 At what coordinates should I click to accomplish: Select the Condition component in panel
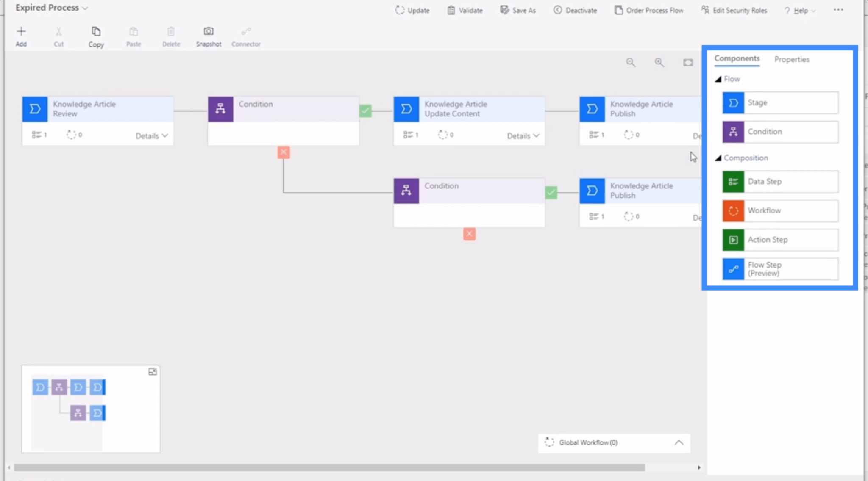[780, 132]
